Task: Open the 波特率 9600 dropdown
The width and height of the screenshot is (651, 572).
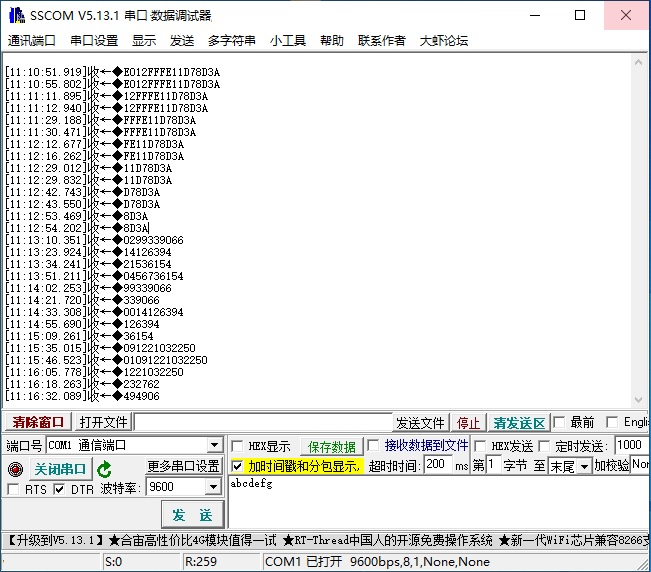Action: pyautogui.click(x=212, y=487)
